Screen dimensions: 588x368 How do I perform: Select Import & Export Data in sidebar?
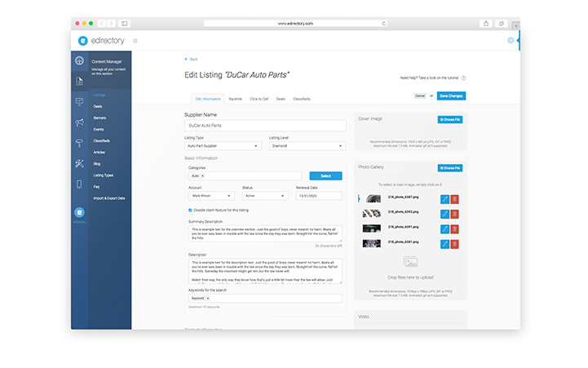click(109, 198)
